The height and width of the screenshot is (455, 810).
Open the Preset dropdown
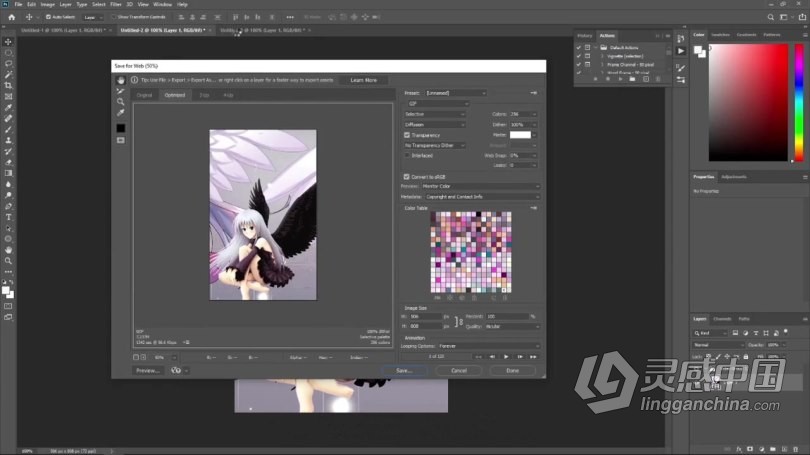[456, 93]
